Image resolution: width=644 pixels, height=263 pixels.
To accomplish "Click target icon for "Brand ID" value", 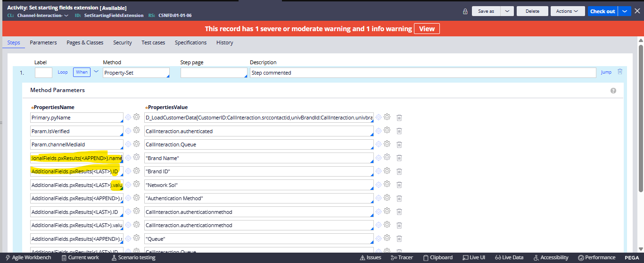I will (379, 171).
